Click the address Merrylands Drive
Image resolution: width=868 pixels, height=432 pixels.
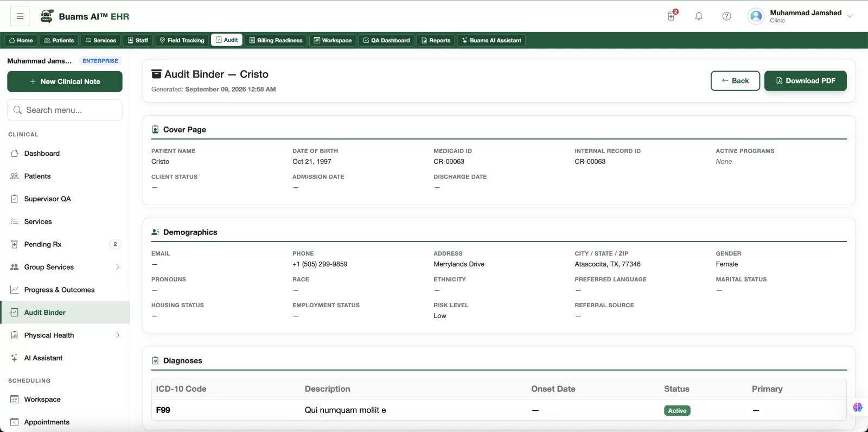point(459,264)
